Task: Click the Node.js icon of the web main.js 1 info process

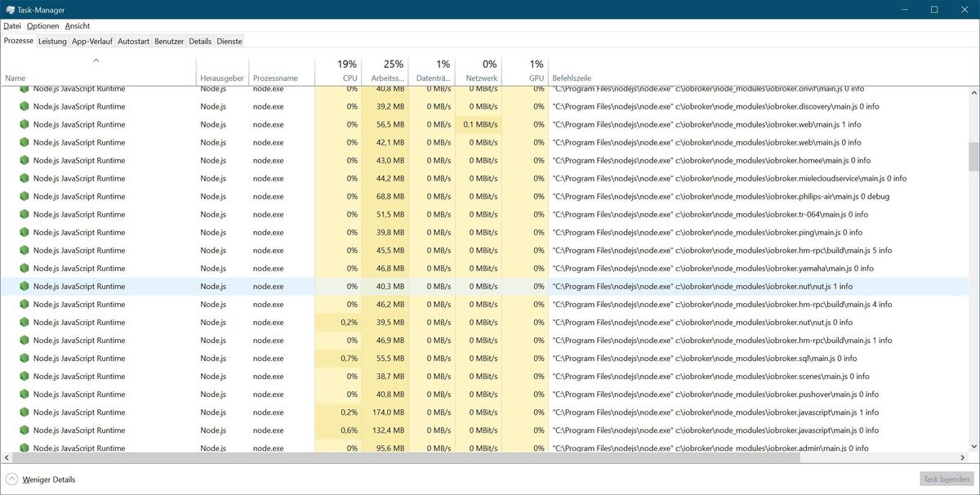Action: click(24, 124)
